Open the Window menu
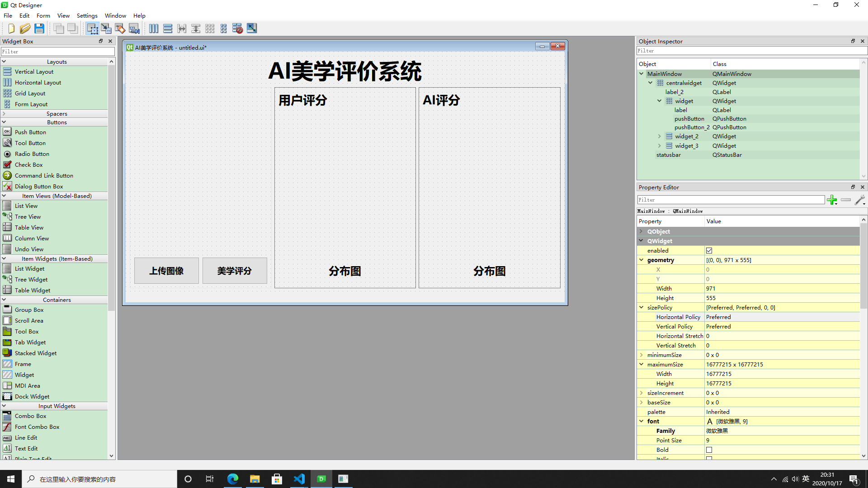 (115, 15)
